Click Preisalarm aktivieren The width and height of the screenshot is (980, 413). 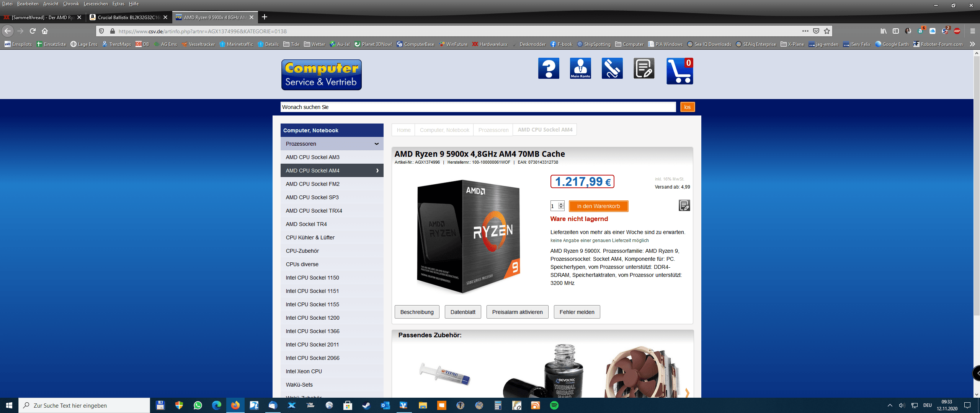click(517, 312)
